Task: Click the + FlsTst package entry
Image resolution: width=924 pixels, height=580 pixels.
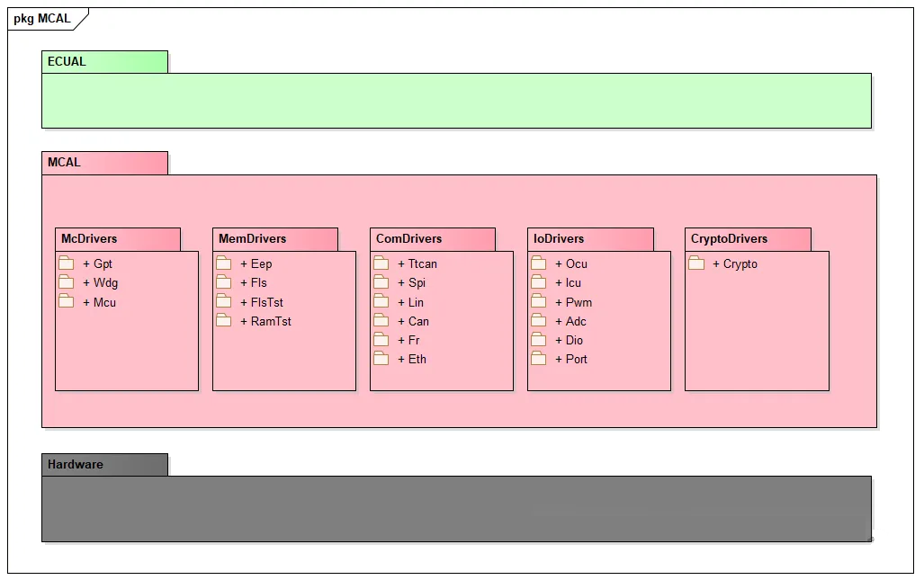Action: [x=261, y=302]
